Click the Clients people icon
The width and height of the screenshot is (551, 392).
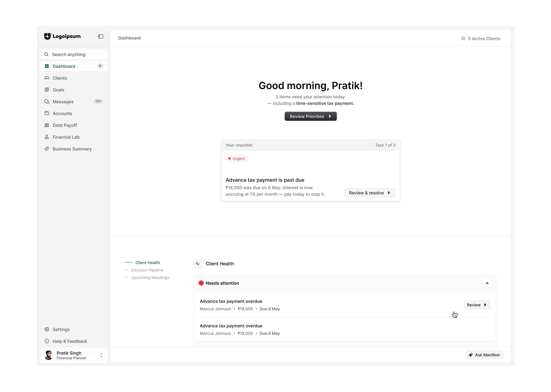[x=47, y=78]
